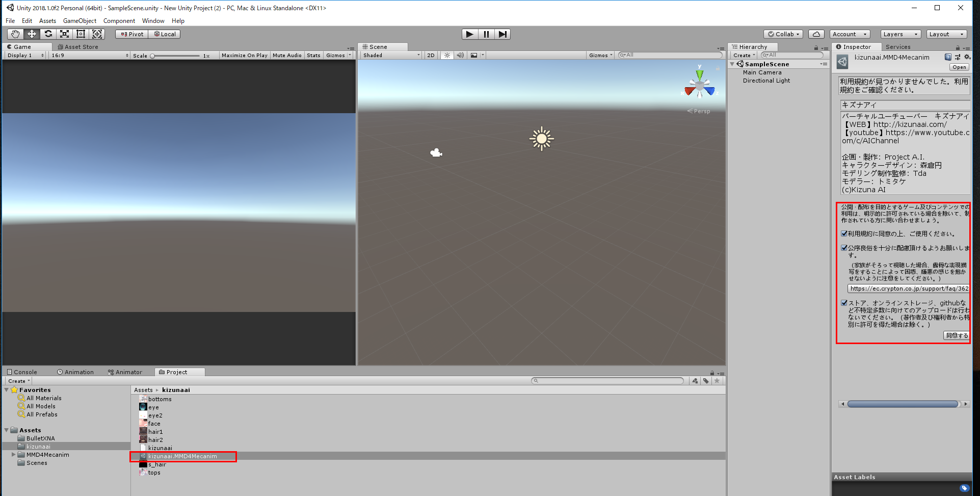This screenshot has height=496, width=980.
Task: Lock the Hierarchy panel
Action: click(x=816, y=47)
